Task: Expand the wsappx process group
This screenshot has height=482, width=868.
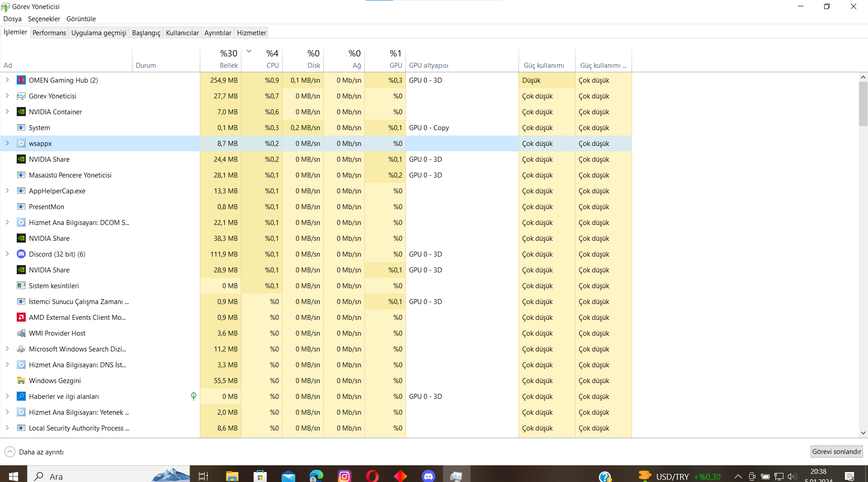Action: (7, 144)
